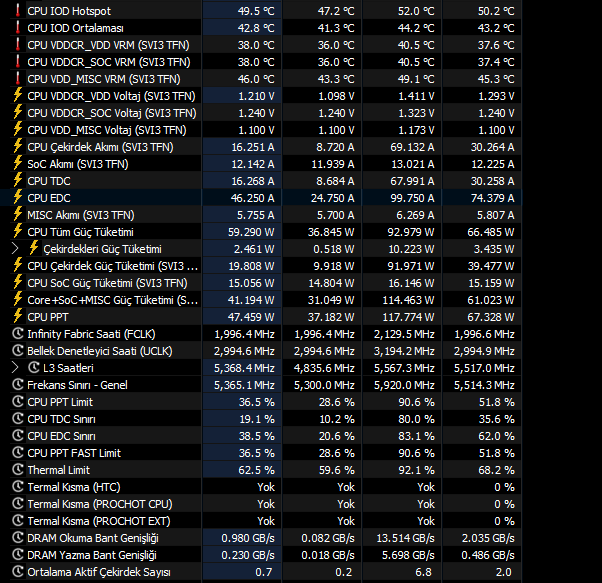Select the Termal Kısma (HTC) label
Viewport: 602px width, 583px height.
[74, 487]
